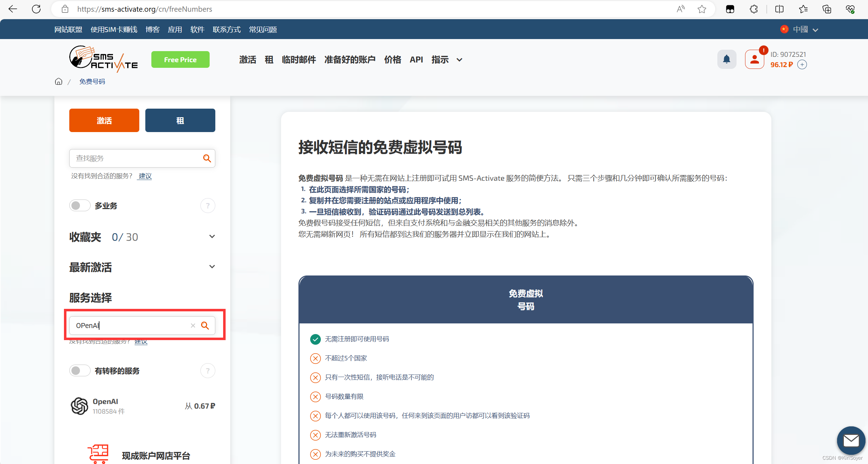Click the magnifier in the top 查找服务 field
The height and width of the screenshot is (464, 868).
click(207, 158)
